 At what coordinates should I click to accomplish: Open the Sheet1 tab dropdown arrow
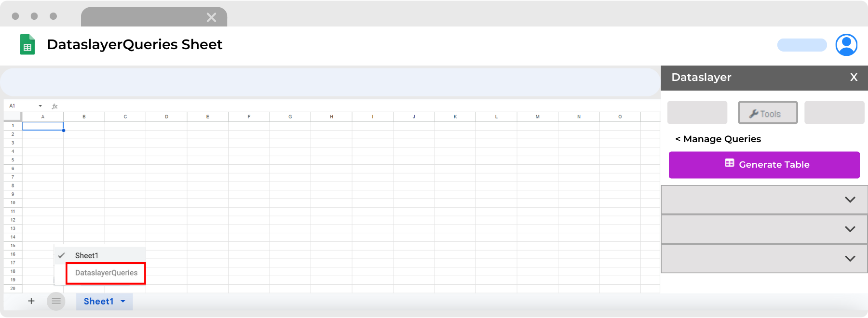(x=122, y=302)
